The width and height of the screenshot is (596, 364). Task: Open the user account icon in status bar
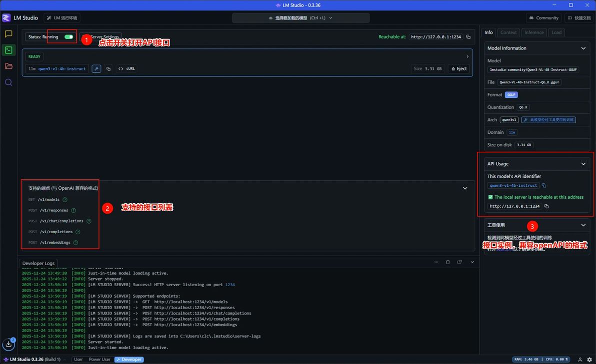[x=580, y=360]
